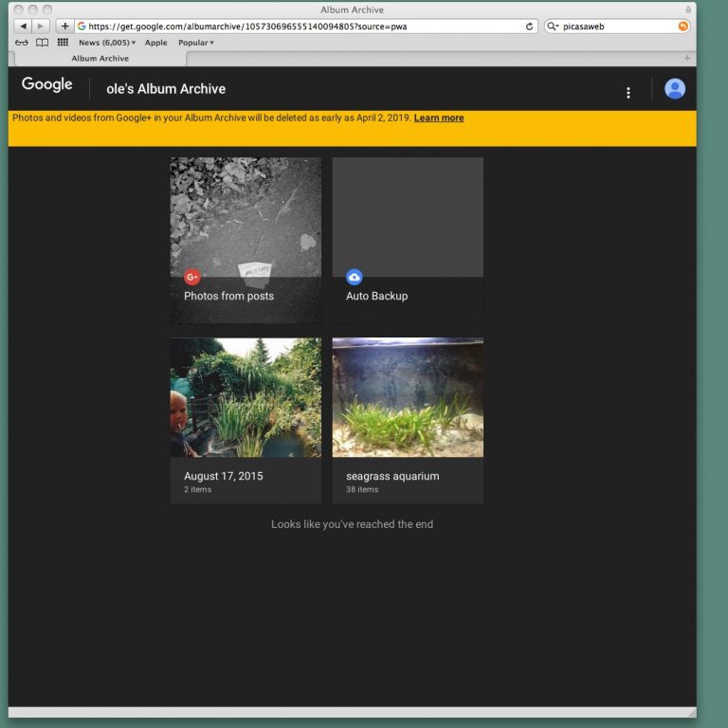Click the Learn more link
728x728 pixels.
439,118
